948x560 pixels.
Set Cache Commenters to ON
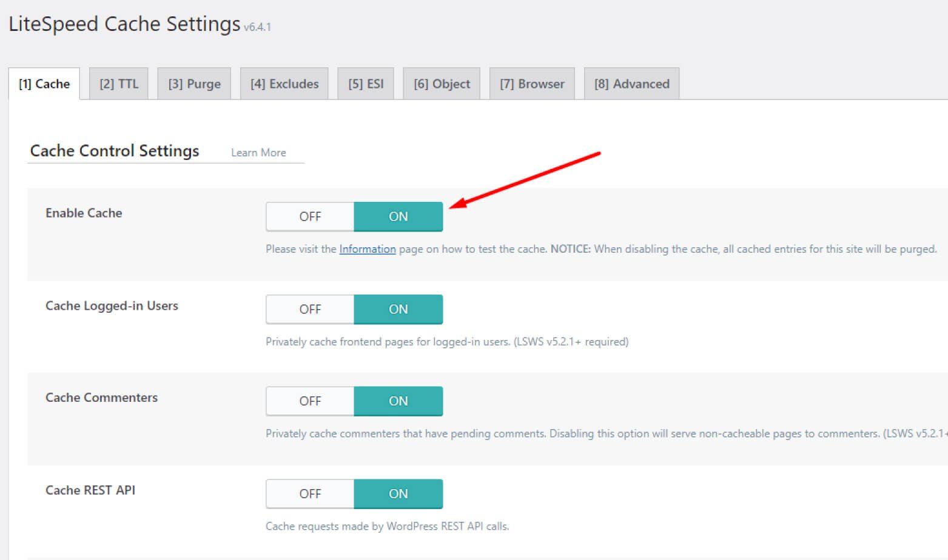click(x=398, y=401)
